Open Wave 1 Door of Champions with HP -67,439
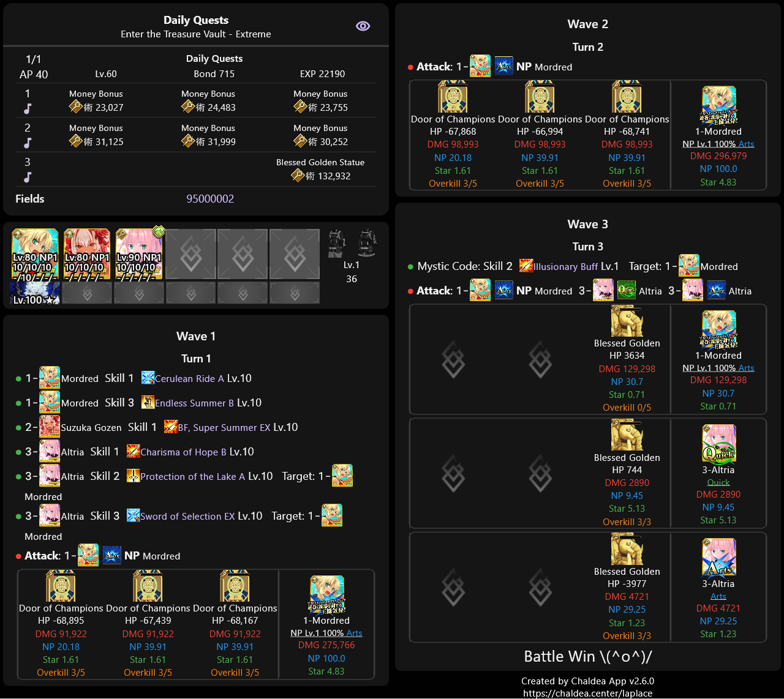The width and height of the screenshot is (784, 699). (148, 586)
